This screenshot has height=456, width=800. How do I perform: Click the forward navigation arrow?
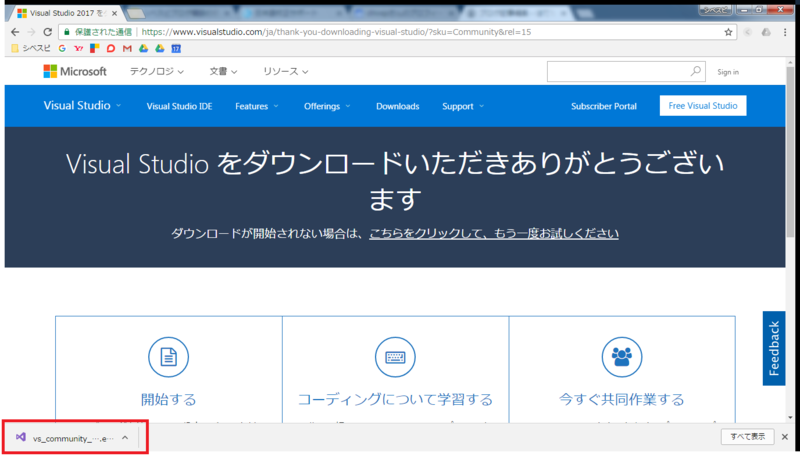[x=31, y=32]
